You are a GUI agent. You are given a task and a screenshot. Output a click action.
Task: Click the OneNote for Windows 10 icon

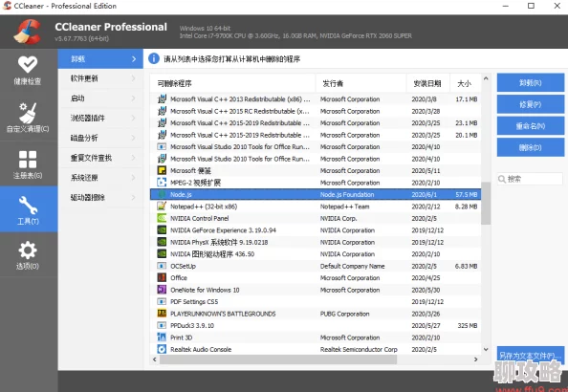point(162,290)
